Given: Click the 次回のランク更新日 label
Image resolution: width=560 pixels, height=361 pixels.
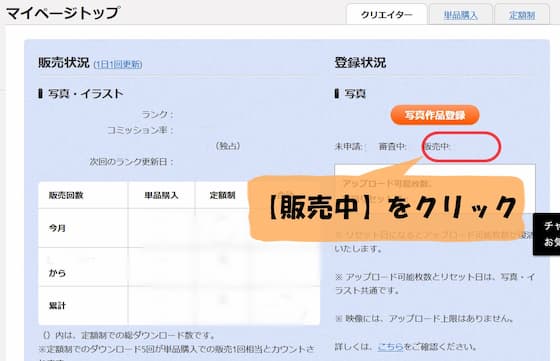Looking at the screenshot, I should pos(131,162).
